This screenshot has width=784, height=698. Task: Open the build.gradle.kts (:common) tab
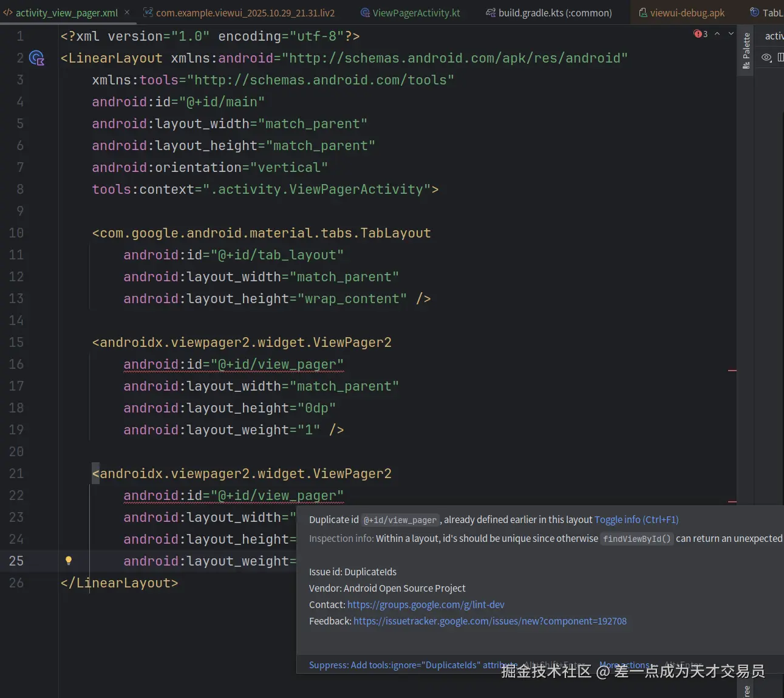(549, 13)
